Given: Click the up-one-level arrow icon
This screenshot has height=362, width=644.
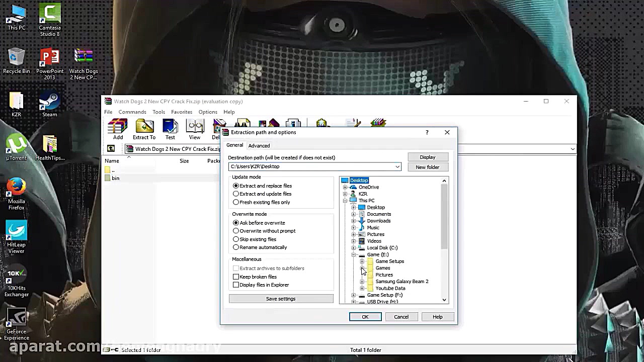Looking at the screenshot, I should pos(111,149).
